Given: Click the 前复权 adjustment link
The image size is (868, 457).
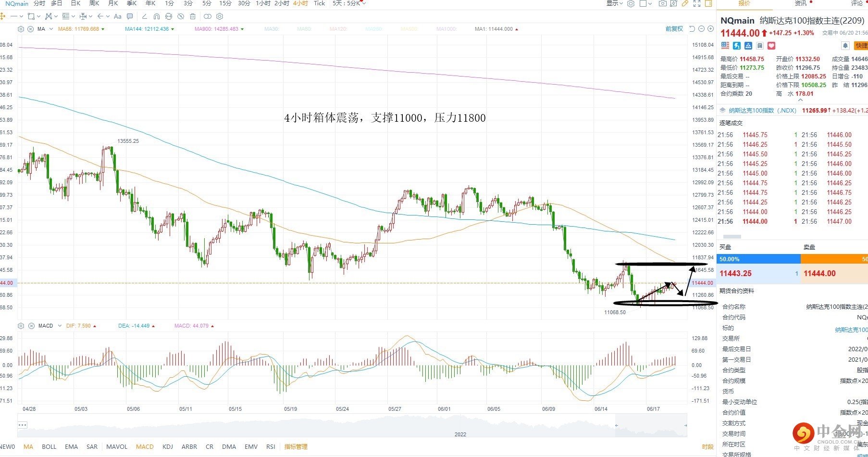Looking at the screenshot, I should [x=674, y=29].
